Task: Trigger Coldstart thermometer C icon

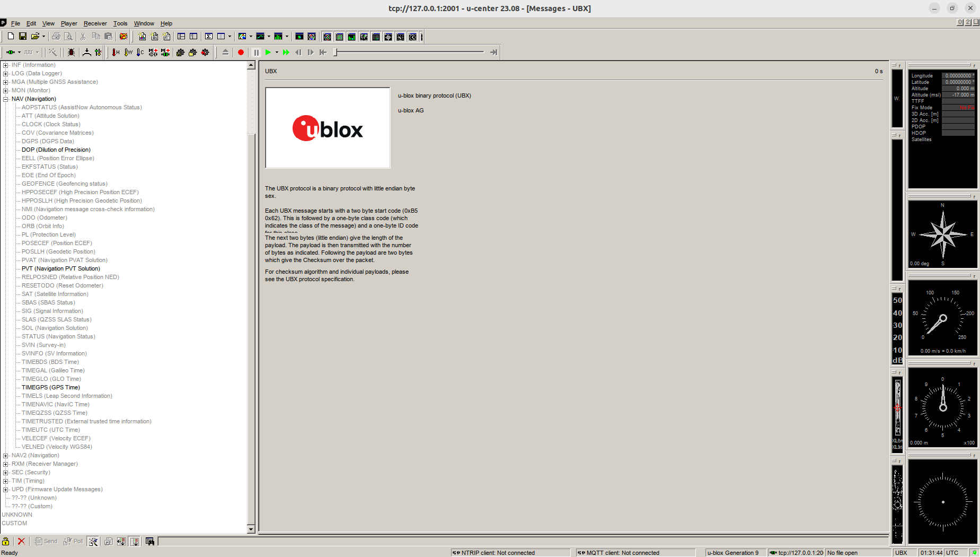Action: coord(140,52)
